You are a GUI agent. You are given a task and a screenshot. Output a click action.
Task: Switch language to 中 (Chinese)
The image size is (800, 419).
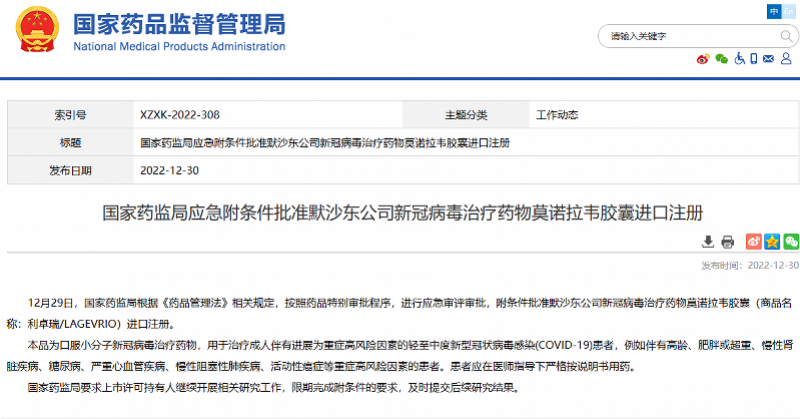coord(774,11)
